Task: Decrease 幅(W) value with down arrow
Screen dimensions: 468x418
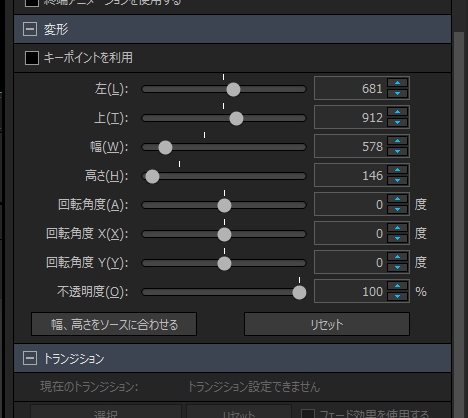Action: [397, 152]
